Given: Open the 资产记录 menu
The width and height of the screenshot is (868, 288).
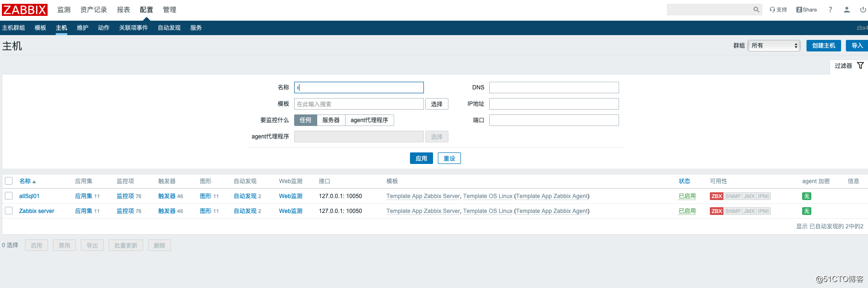Looking at the screenshot, I should pyautogui.click(x=94, y=10).
